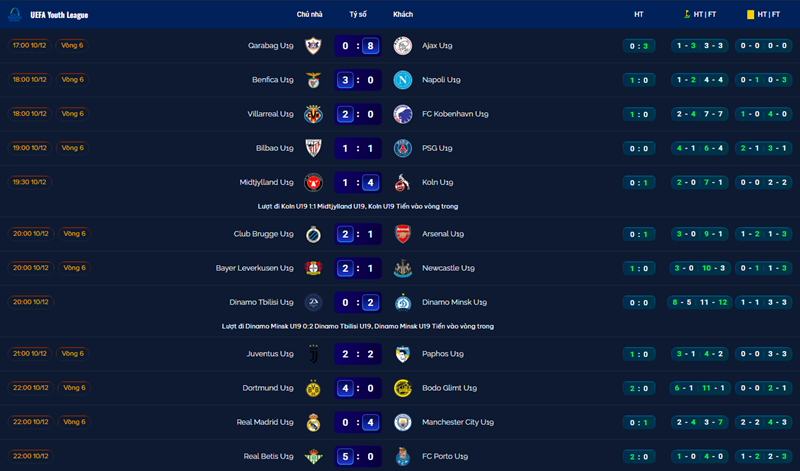Screen dimensions: 800x471
Task: Click the Juventus U19 team name
Action: coord(270,353)
